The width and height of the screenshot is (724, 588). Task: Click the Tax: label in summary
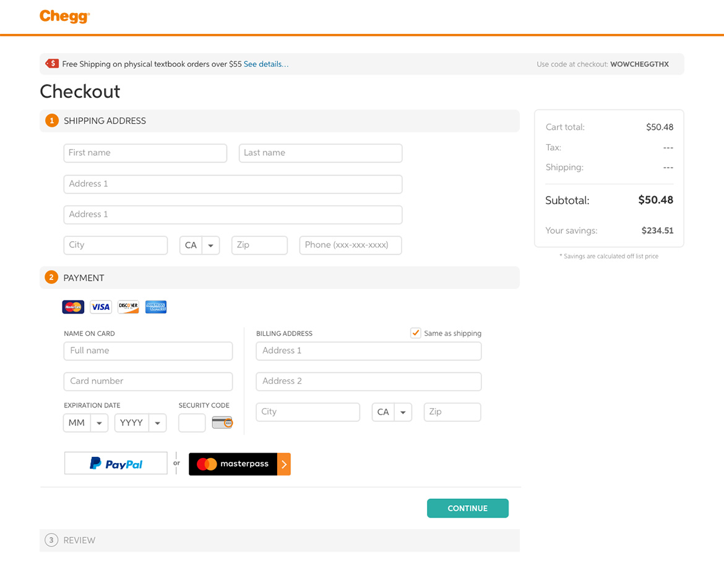[553, 148]
